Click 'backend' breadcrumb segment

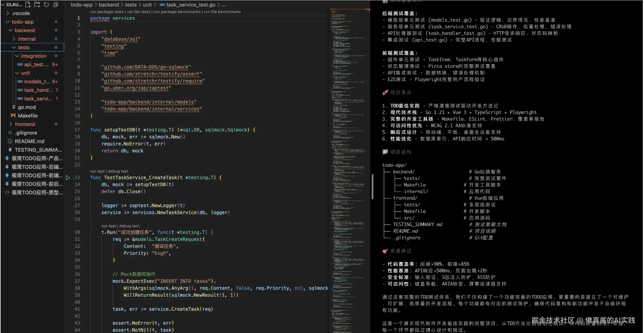[x=109, y=5]
